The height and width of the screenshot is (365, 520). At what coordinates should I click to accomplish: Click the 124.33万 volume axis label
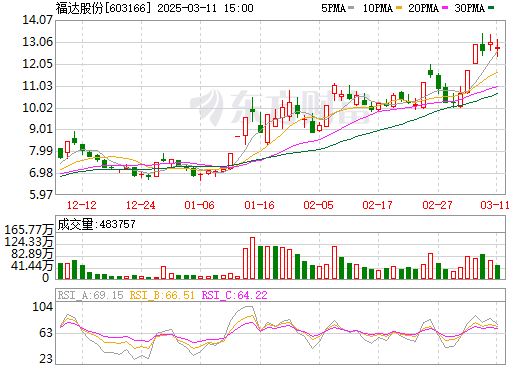(29, 242)
